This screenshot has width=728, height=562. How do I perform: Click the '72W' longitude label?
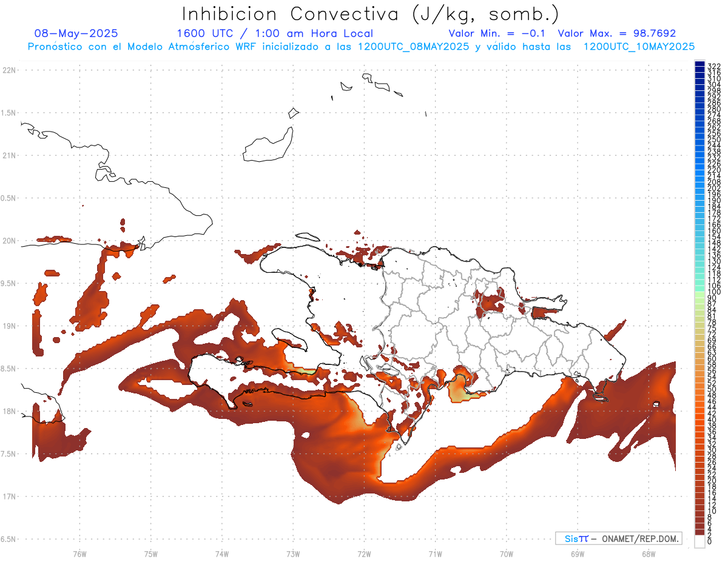(x=364, y=553)
